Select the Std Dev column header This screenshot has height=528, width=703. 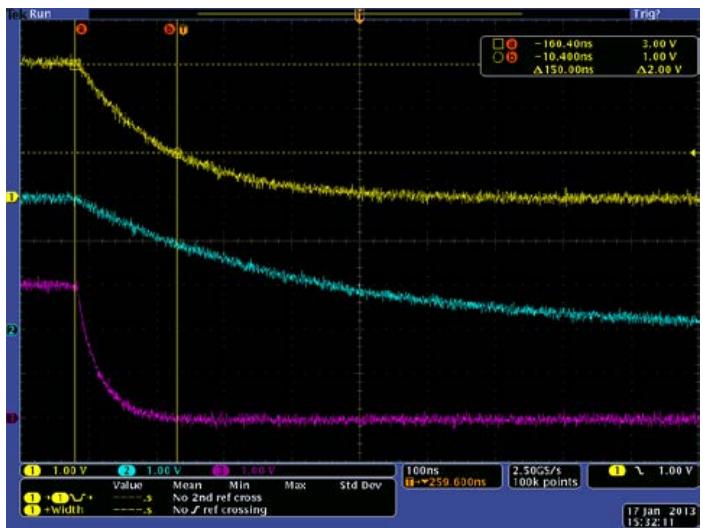tap(353, 485)
